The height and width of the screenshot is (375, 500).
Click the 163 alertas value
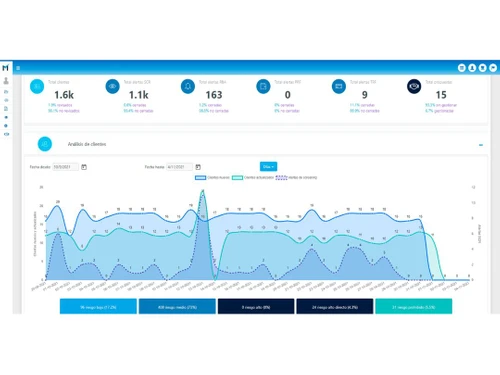click(x=214, y=95)
